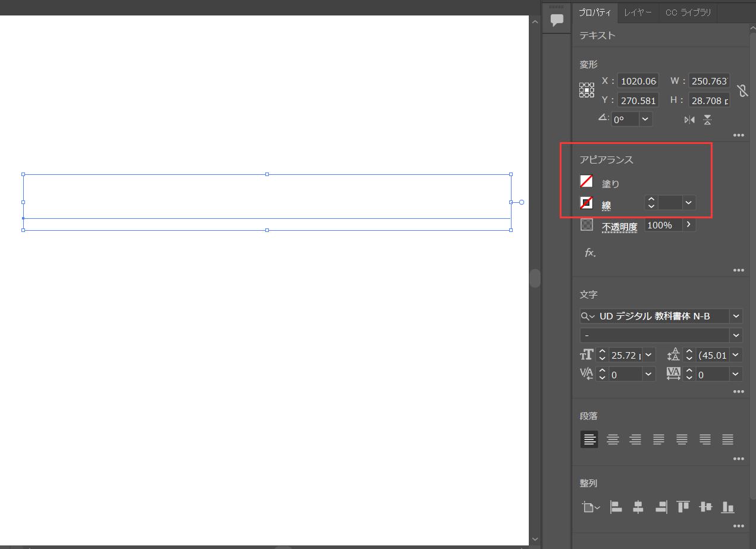This screenshot has height=549, width=756.
Task: Flip the object horizontally
Action: click(x=689, y=120)
